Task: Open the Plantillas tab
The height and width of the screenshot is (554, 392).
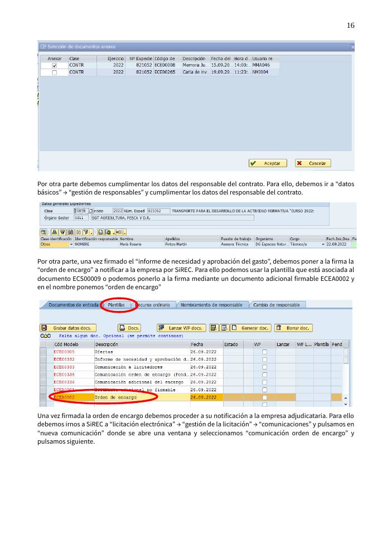Action: (116, 305)
